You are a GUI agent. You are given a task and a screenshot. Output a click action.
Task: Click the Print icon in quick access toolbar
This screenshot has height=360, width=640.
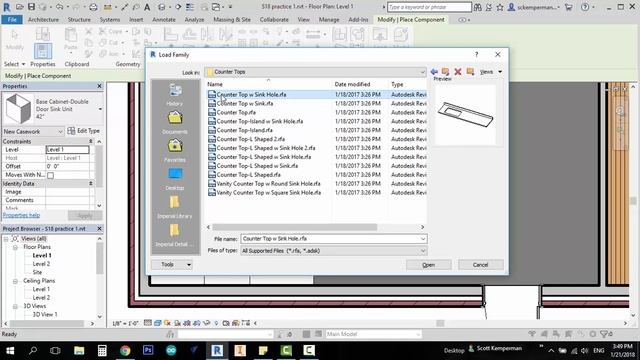coord(93,7)
